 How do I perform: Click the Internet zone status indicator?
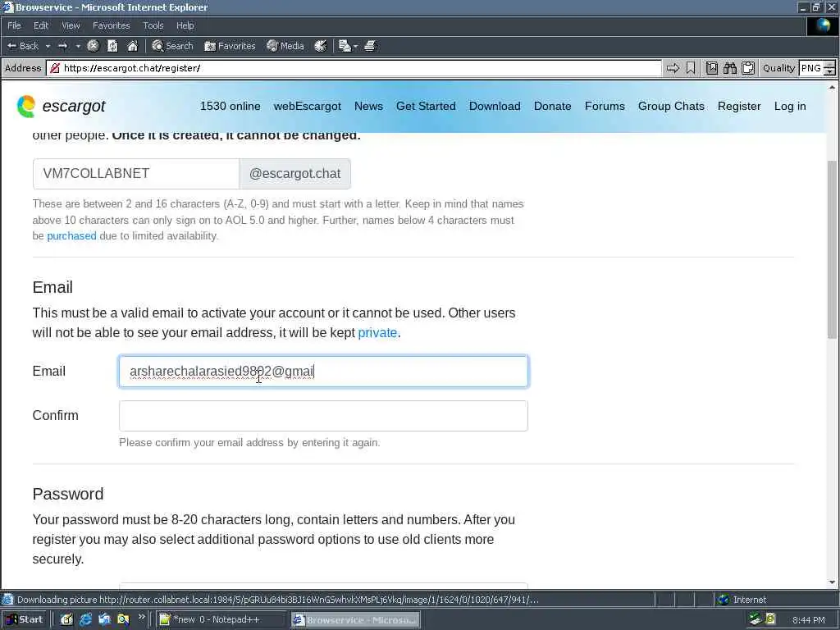point(742,600)
